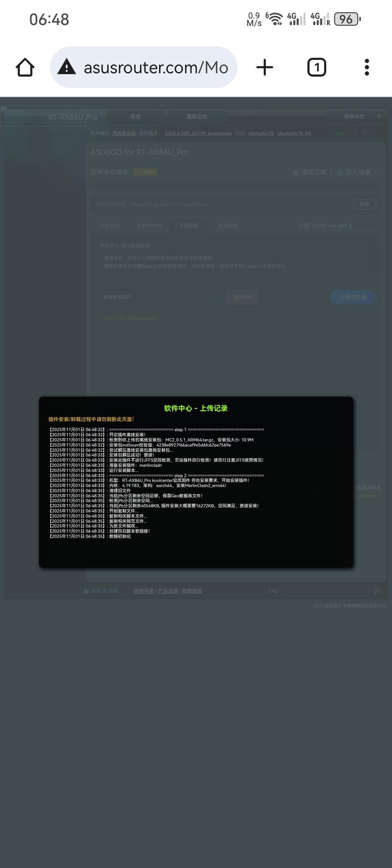
Task: Switch to the 已安装(0) tab
Action: (110, 225)
